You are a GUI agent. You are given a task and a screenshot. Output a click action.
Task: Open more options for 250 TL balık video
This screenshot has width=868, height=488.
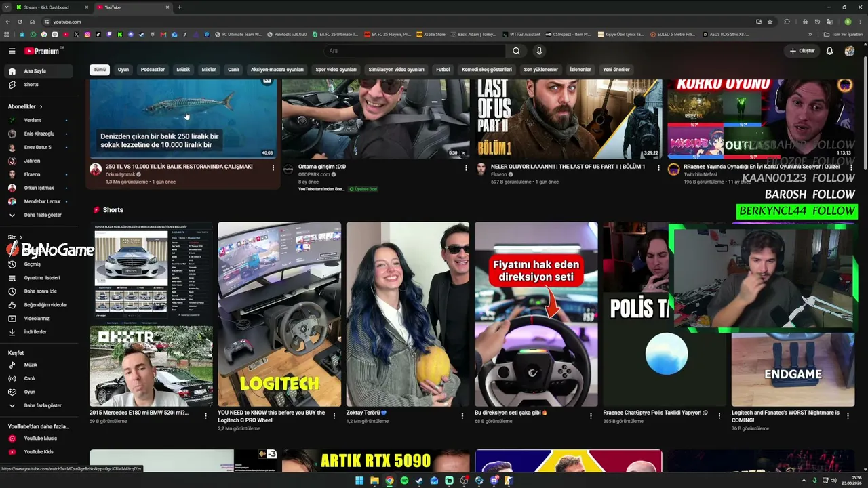tap(273, 168)
